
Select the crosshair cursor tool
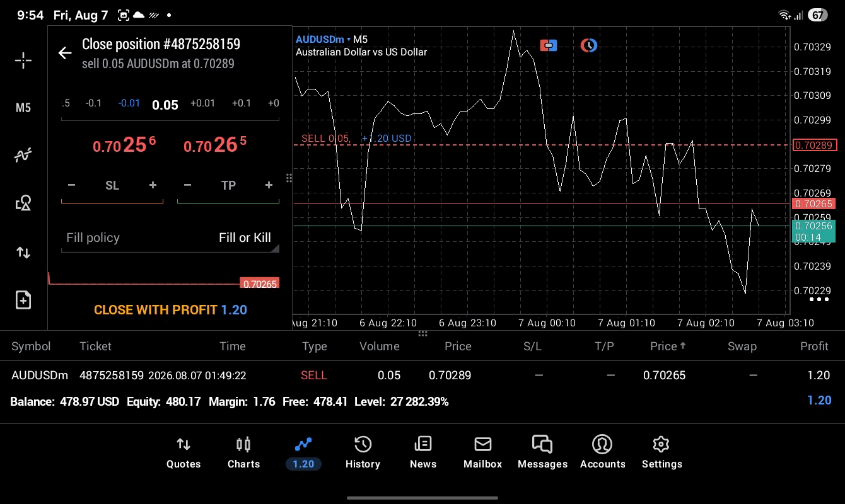coord(23,60)
